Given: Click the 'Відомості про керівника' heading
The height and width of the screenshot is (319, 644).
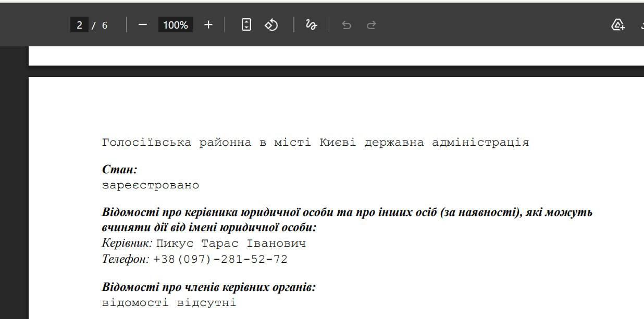Looking at the screenshot, I should point(346,212).
